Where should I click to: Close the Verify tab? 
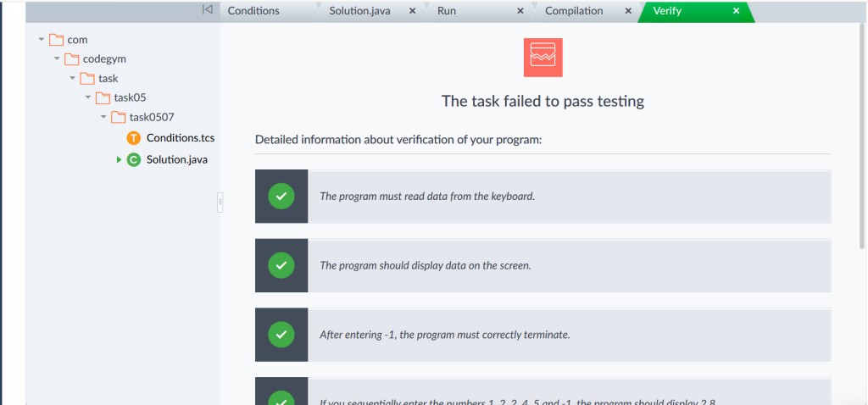pyautogui.click(x=737, y=11)
